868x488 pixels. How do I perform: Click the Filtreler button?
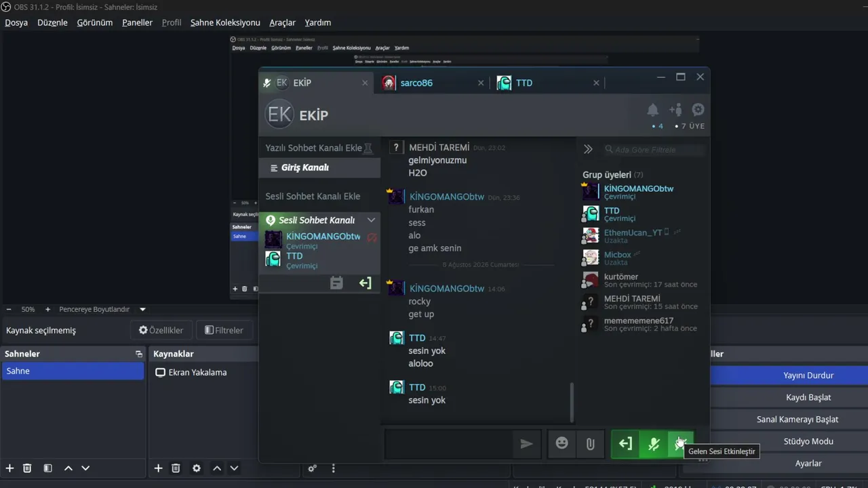coord(224,330)
